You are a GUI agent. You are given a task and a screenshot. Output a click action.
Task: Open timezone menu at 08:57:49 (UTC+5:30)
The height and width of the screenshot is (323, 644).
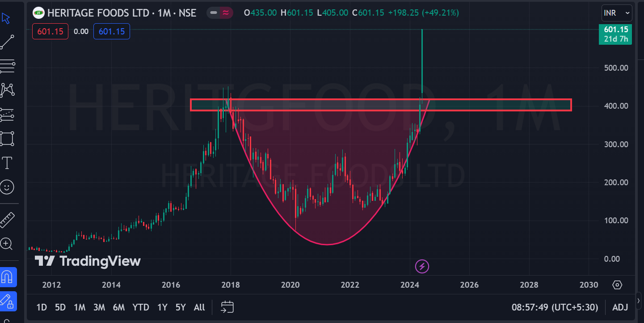(x=555, y=307)
